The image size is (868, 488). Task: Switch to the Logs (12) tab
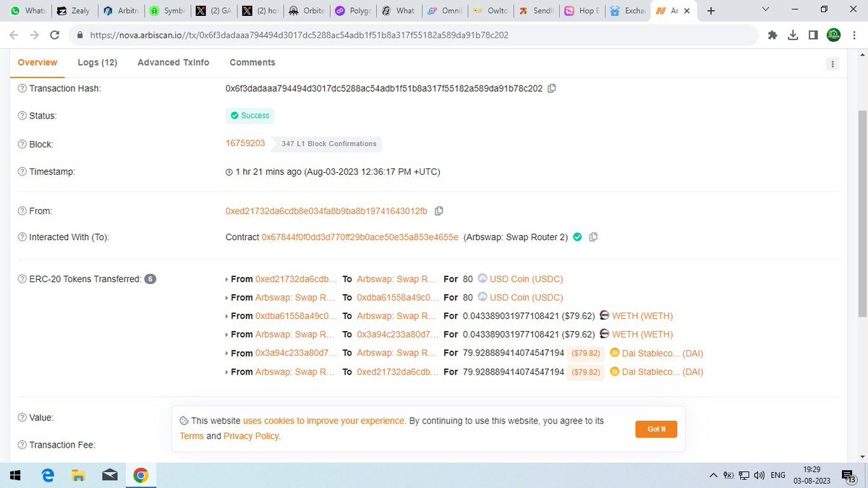coord(97,63)
